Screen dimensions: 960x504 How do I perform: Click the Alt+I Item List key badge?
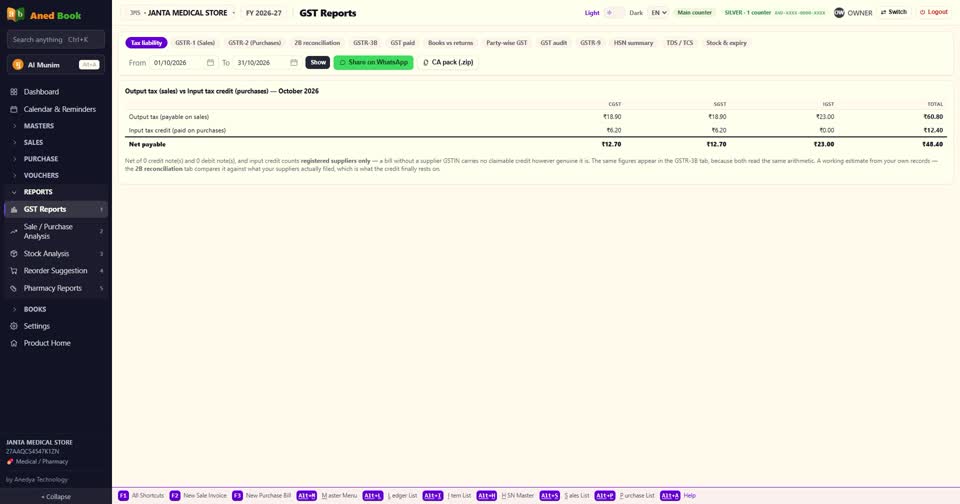pyautogui.click(x=433, y=495)
